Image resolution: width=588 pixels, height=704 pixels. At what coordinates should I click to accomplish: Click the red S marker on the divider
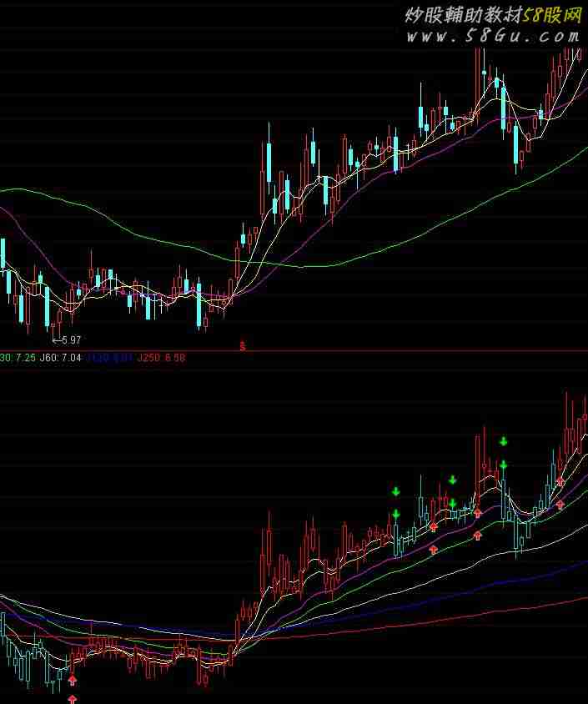[x=243, y=346]
